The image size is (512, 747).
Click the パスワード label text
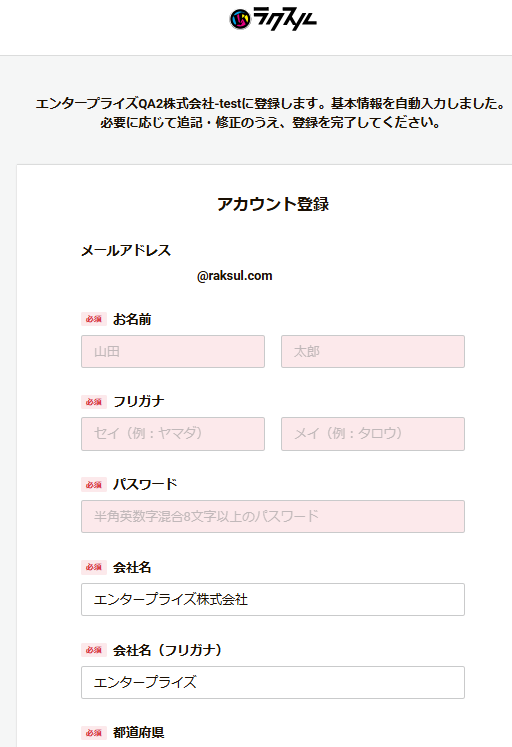(145, 485)
